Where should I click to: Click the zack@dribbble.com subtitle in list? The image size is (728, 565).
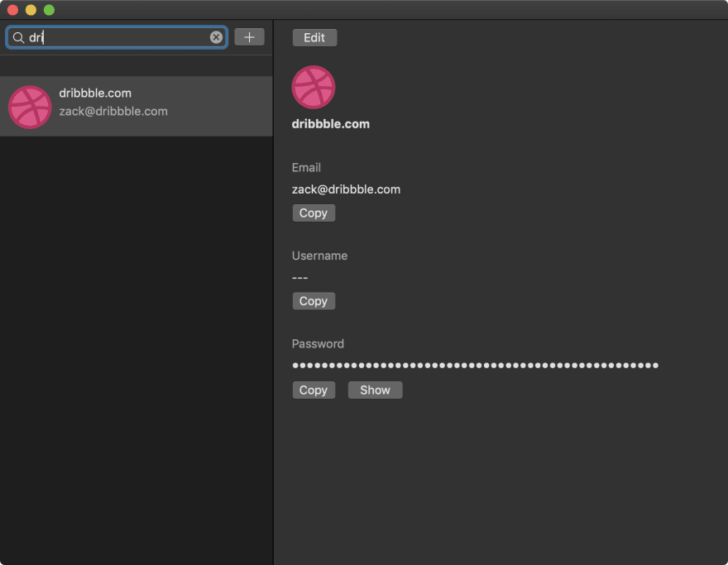click(113, 112)
